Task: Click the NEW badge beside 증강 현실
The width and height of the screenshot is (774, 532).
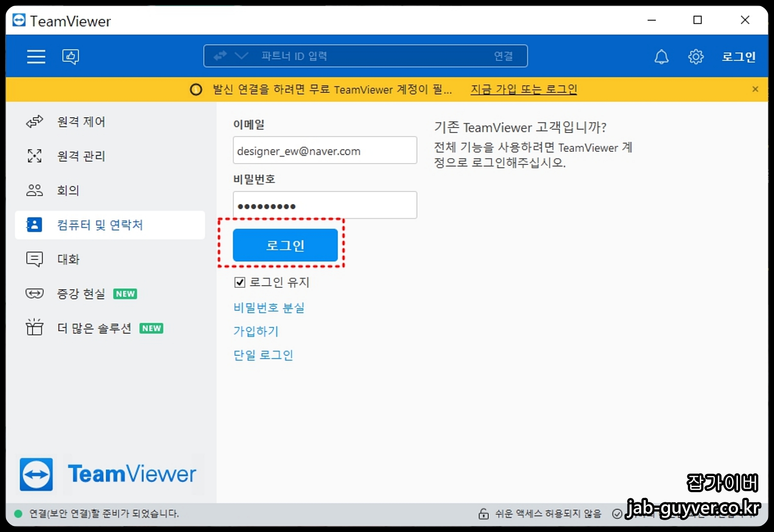Action: (125, 294)
